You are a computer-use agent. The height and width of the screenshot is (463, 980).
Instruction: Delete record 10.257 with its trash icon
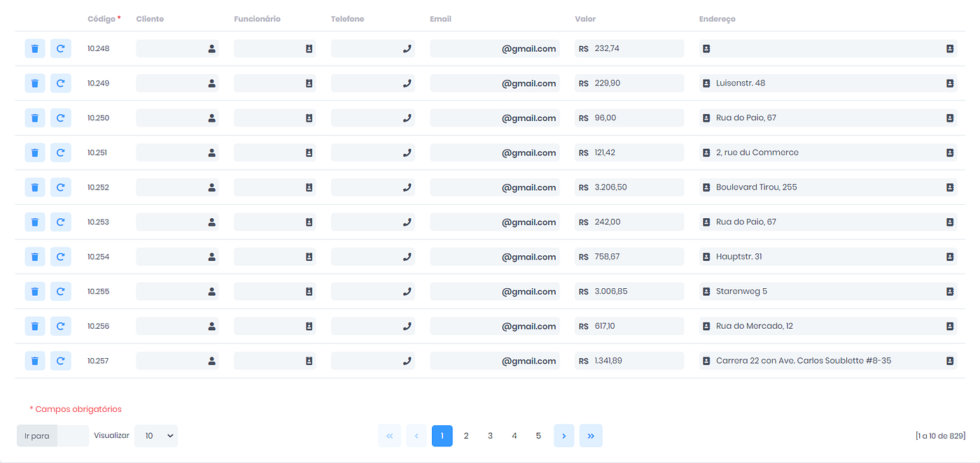pos(35,360)
